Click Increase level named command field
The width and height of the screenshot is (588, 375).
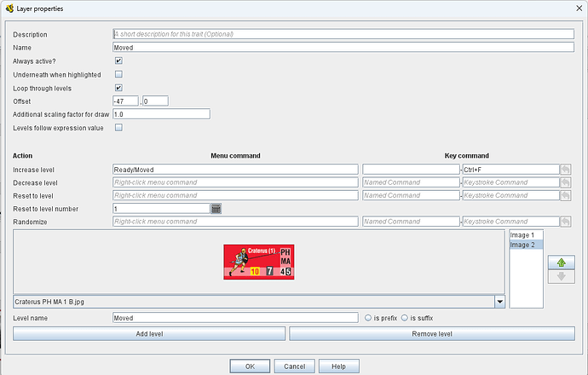(x=411, y=170)
